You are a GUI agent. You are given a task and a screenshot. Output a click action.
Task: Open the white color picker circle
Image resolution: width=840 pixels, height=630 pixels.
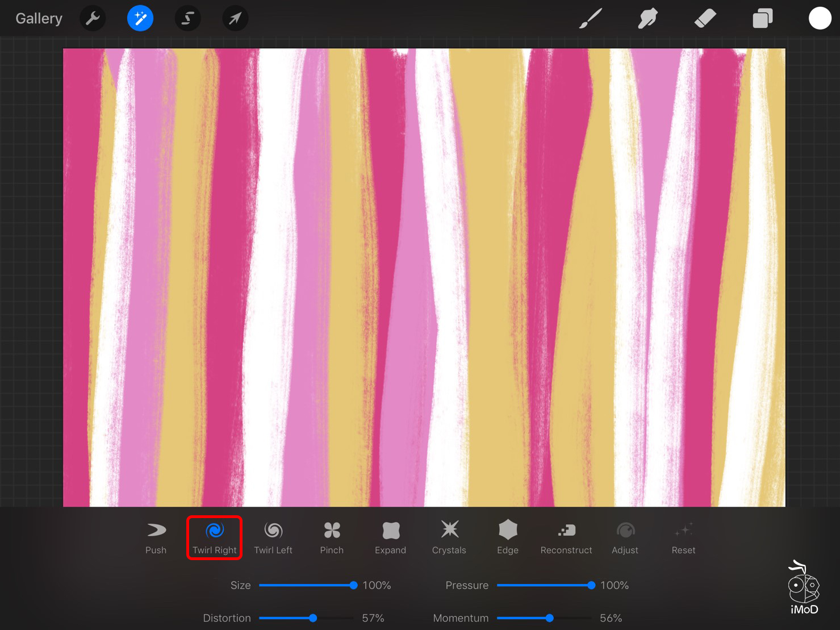click(820, 19)
